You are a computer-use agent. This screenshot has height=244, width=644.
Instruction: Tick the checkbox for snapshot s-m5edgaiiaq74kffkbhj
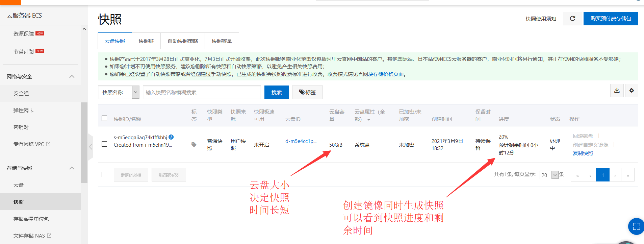[x=104, y=144]
